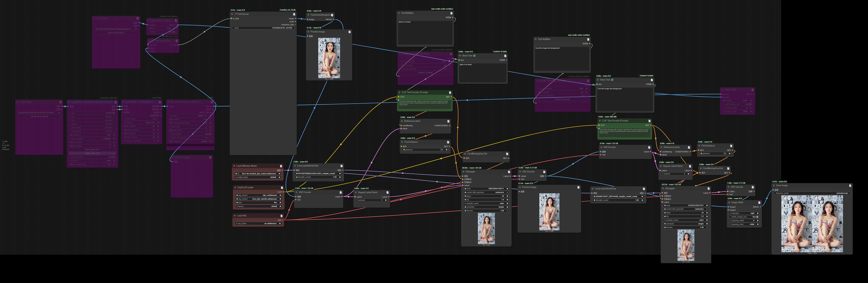868x283 pixels.
Task: Click the note icon on the Image Stitch node
Action: click(759, 203)
